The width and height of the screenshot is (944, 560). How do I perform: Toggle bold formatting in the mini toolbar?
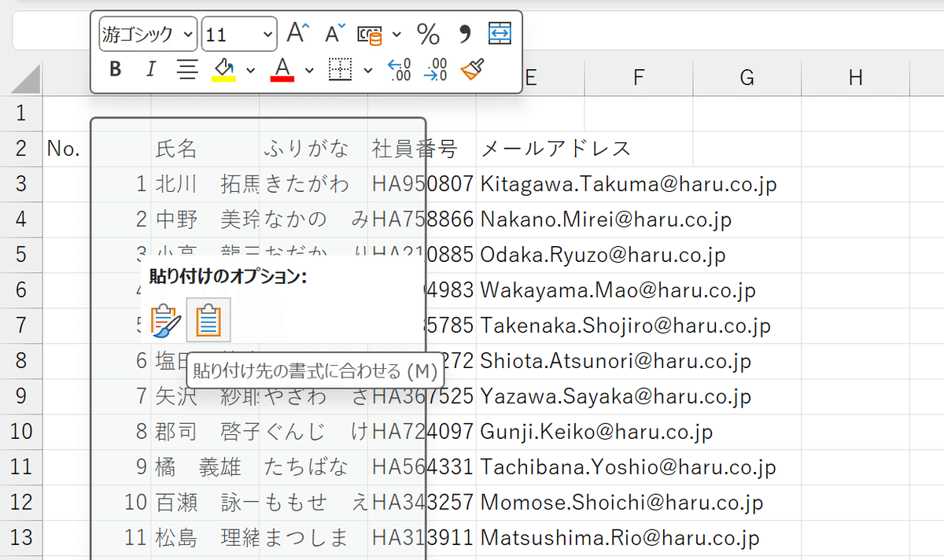pyautogui.click(x=115, y=69)
